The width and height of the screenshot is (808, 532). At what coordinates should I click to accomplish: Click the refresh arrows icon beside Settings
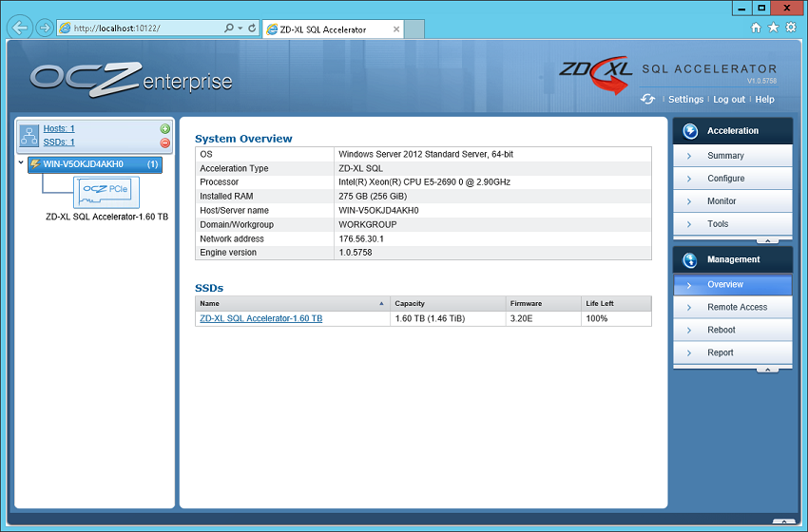647,99
